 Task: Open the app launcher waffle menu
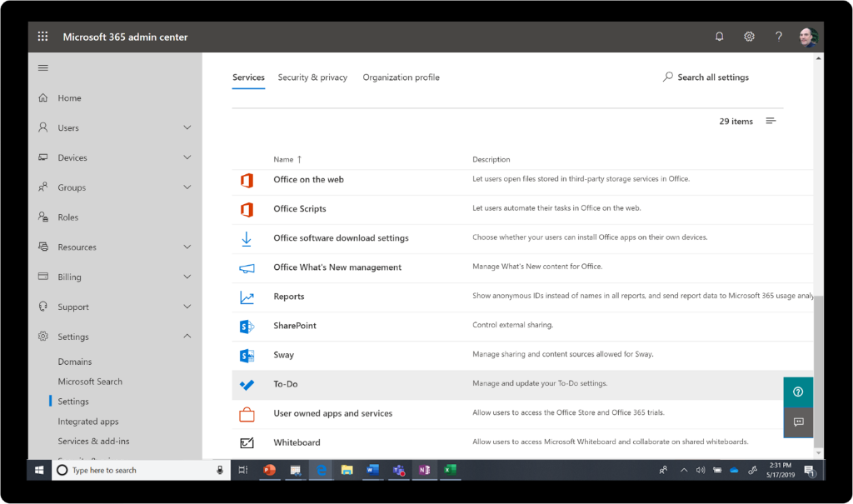point(42,36)
